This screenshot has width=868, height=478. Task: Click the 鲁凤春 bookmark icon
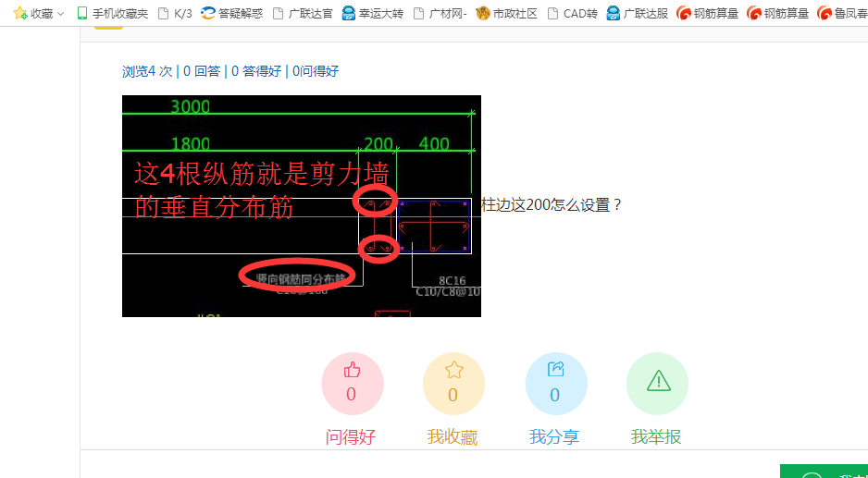point(825,13)
